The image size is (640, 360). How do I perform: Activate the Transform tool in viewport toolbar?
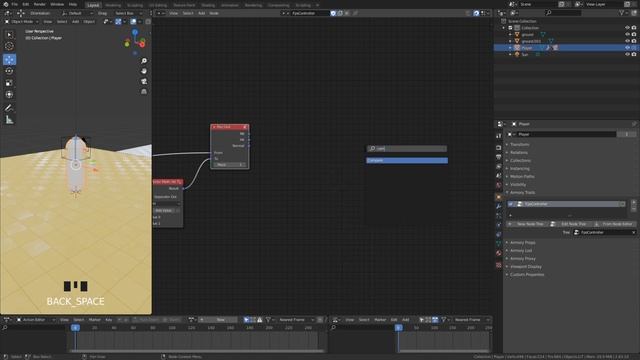[9, 94]
